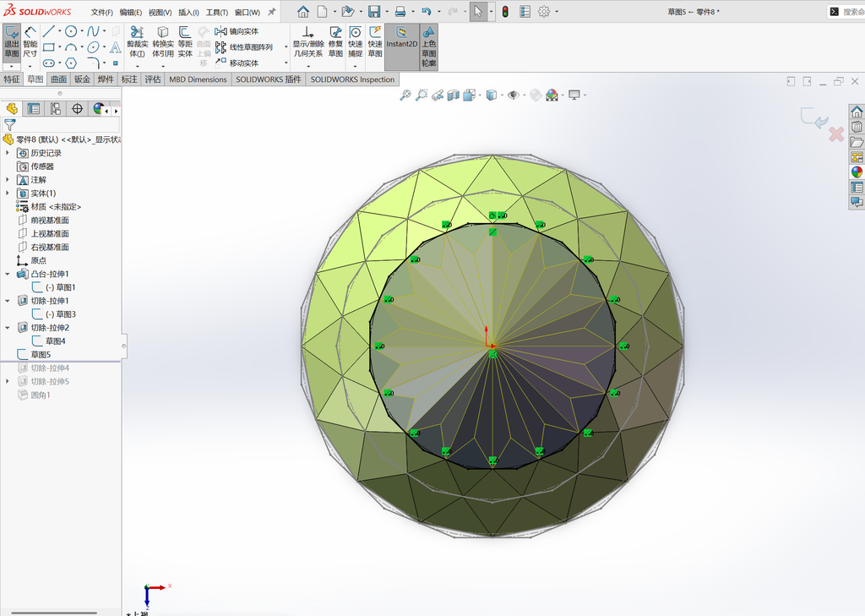Open the PropertyManager tab
The width and height of the screenshot is (865, 616).
coord(34,109)
